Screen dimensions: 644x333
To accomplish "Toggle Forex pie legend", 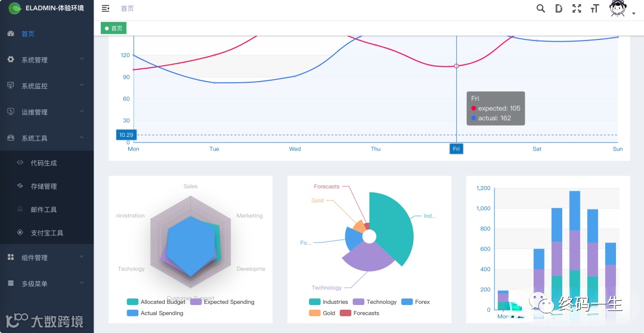I will click(416, 302).
